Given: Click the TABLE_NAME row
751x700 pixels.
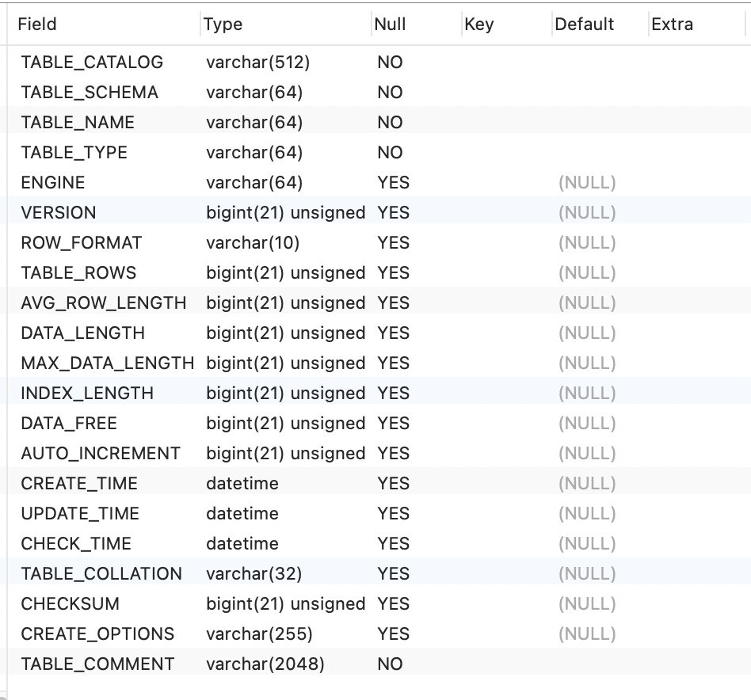Looking at the screenshot, I should pos(376,123).
